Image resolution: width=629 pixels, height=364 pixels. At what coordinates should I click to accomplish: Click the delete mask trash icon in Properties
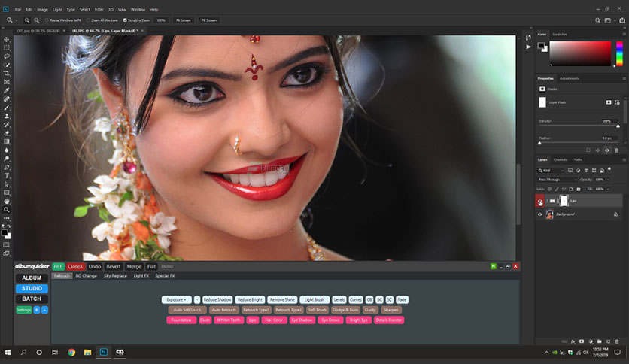point(616,150)
